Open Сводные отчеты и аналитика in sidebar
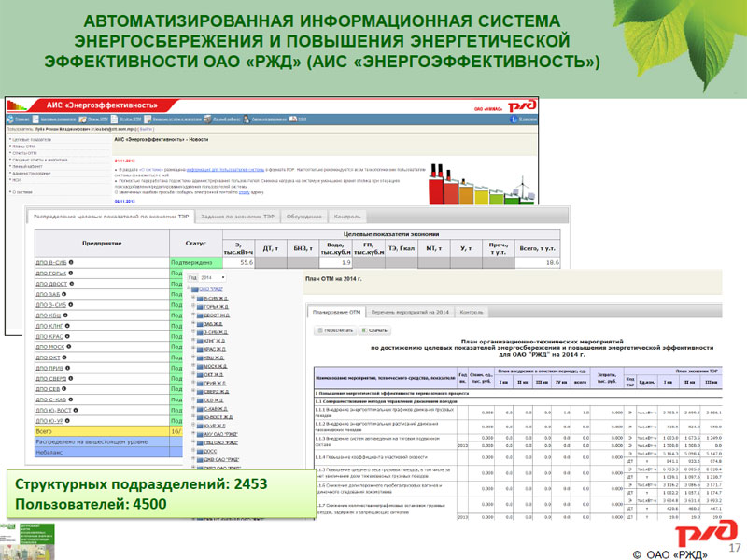 coord(39,160)
